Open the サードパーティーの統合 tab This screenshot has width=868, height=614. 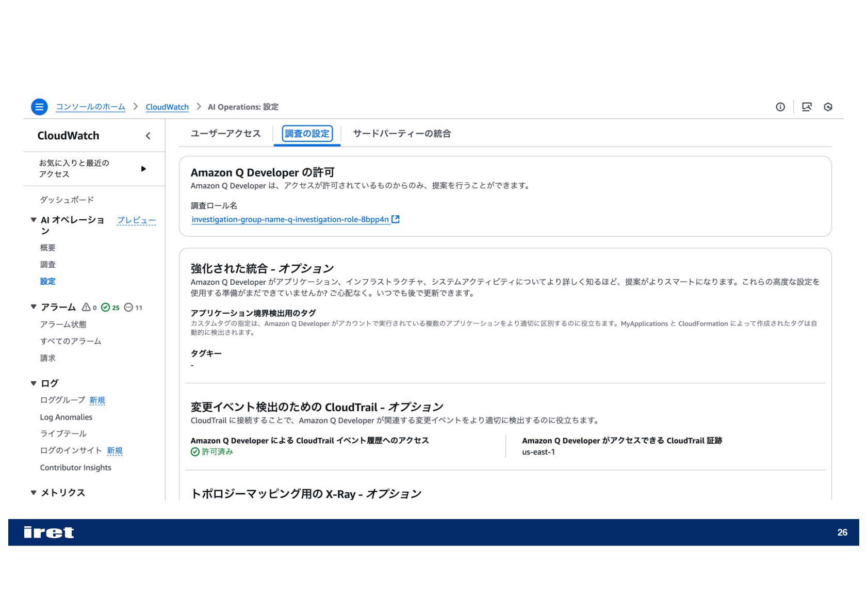tap(402, 134)
